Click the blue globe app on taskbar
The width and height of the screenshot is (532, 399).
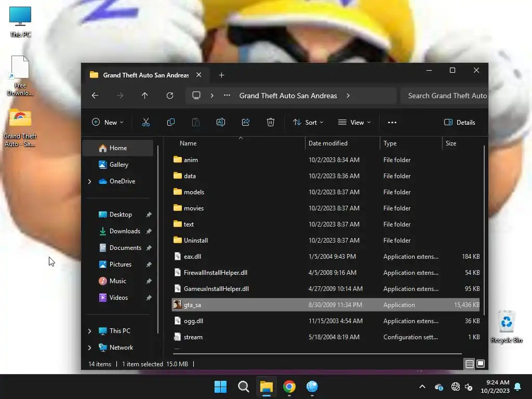312,387
